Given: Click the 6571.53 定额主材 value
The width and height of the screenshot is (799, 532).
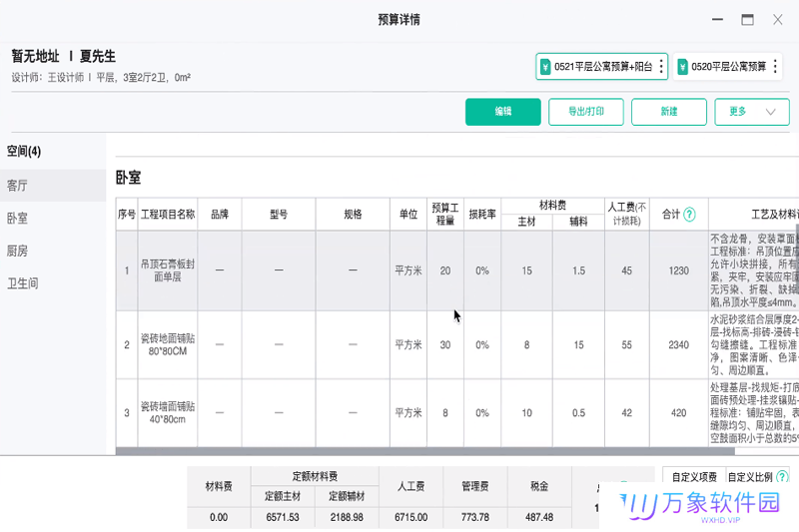Looking at the screenshot, I should [283, 517].
